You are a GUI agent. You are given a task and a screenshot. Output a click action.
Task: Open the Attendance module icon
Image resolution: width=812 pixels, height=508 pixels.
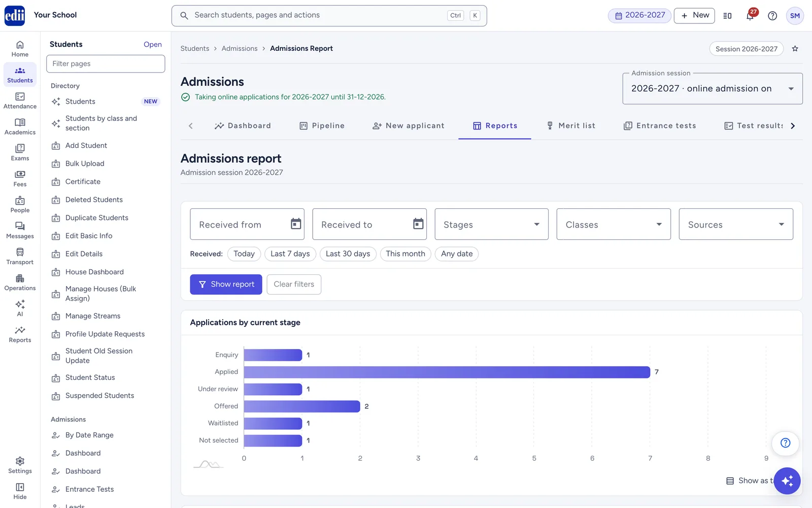[x=20, y=101]
